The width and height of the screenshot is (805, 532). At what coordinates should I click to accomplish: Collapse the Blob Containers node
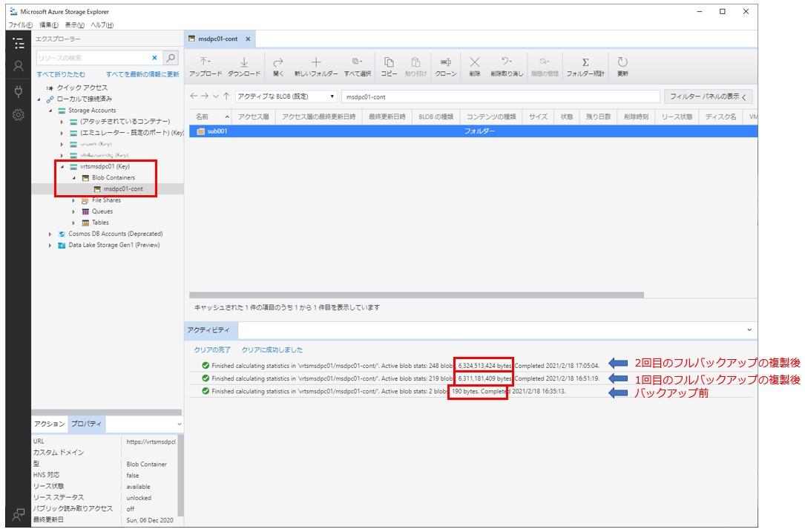point(74,177)
